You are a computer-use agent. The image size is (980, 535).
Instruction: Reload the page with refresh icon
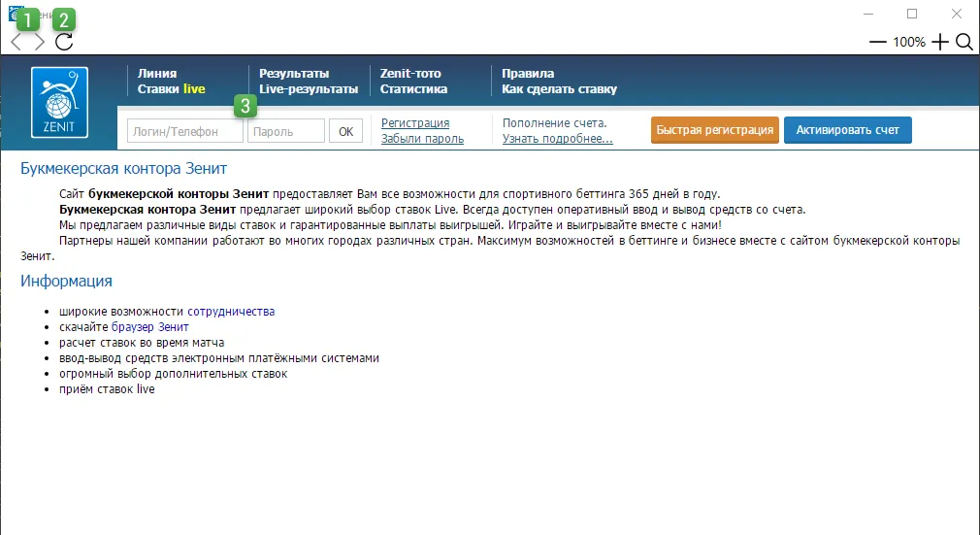(64, 42)
